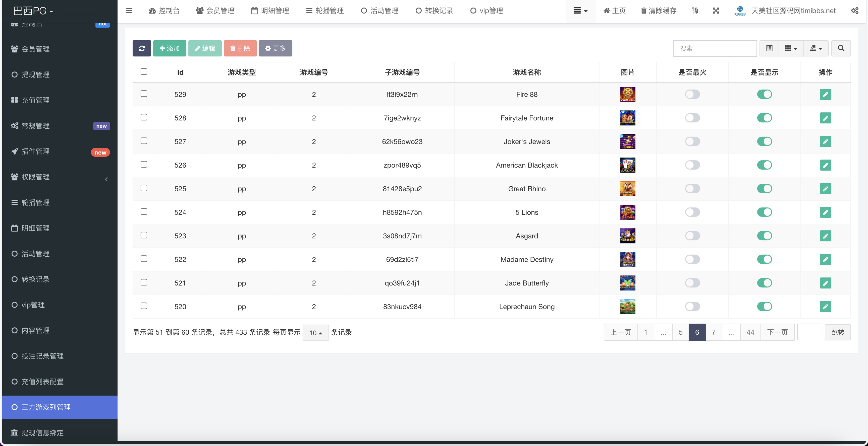Click edit pencil icon for Fire 88
This screenshot has height=446, width=868.
tap(825, 95)
